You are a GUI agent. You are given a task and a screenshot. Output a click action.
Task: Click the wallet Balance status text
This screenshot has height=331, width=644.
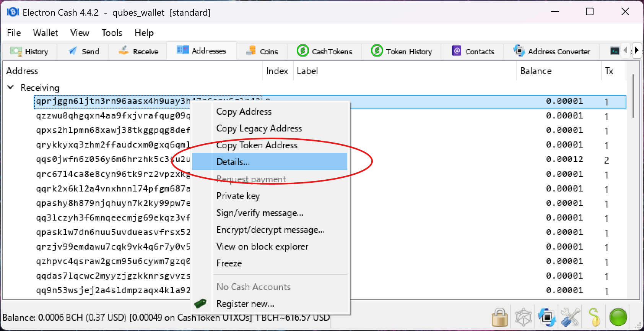pos(166,318)
